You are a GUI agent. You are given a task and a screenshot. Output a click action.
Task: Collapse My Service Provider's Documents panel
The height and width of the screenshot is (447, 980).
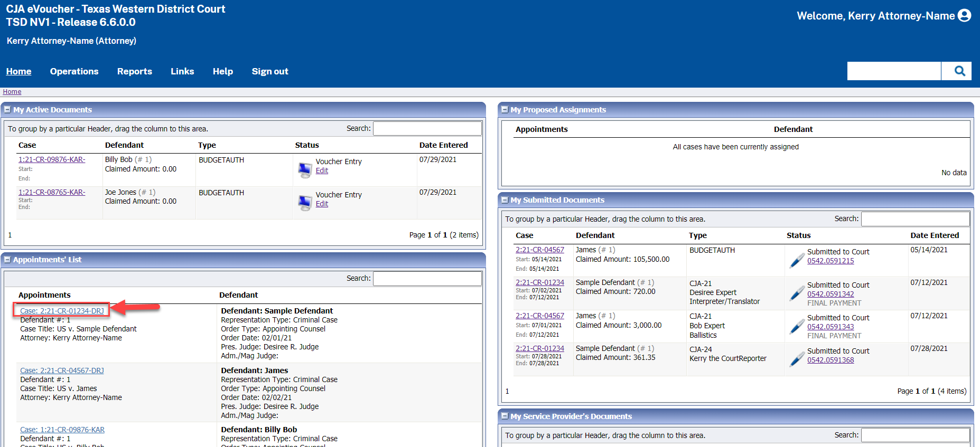click(x=505, y=416)
